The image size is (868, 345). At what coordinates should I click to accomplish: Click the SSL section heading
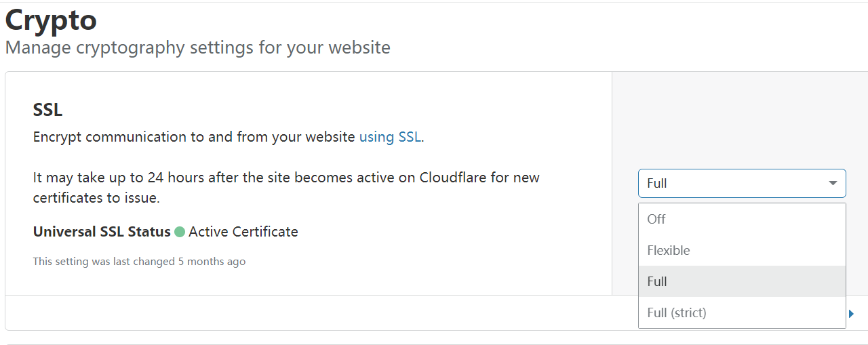point(48,110)
